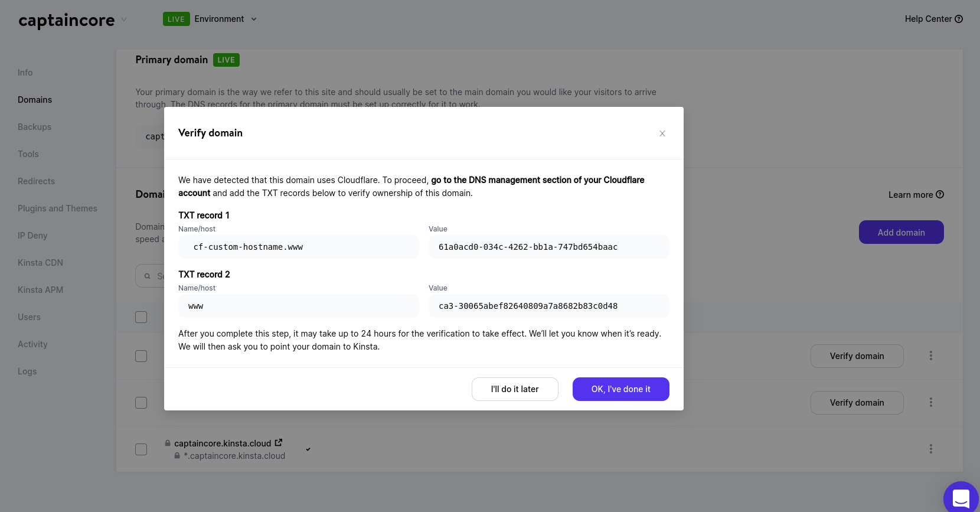Click Verify domain in the second domain row
The height and width of the screenshot is (512, 980).
(x=857, y=403)
